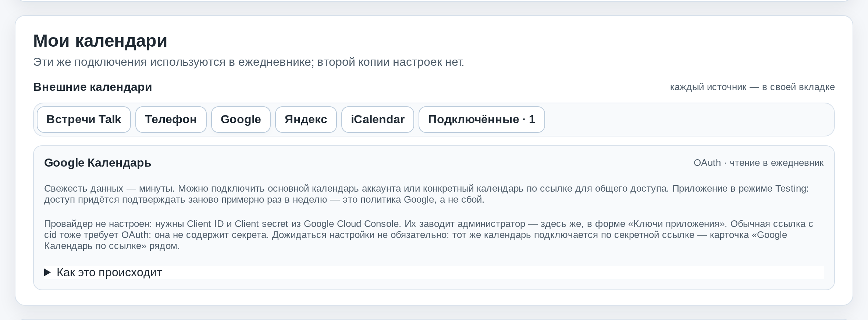The width and height of the screenshot is (868, 320).
Task: Switch to the iCalendar tab
Action: click(378, 120)
